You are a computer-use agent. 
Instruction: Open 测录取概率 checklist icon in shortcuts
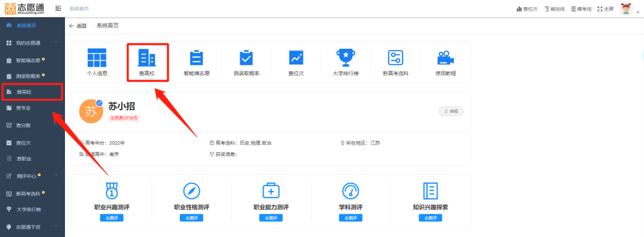(246, 58)
